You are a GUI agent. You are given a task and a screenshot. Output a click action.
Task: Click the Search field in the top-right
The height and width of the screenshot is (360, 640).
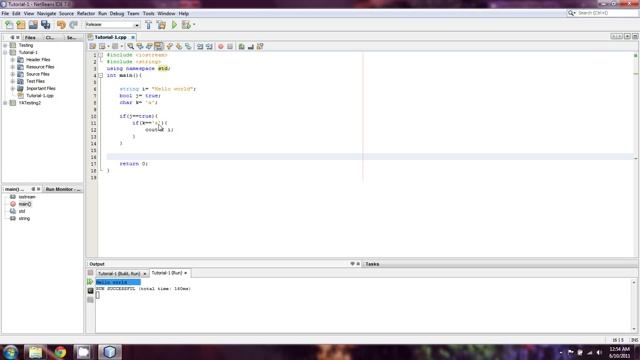[606, 13]
